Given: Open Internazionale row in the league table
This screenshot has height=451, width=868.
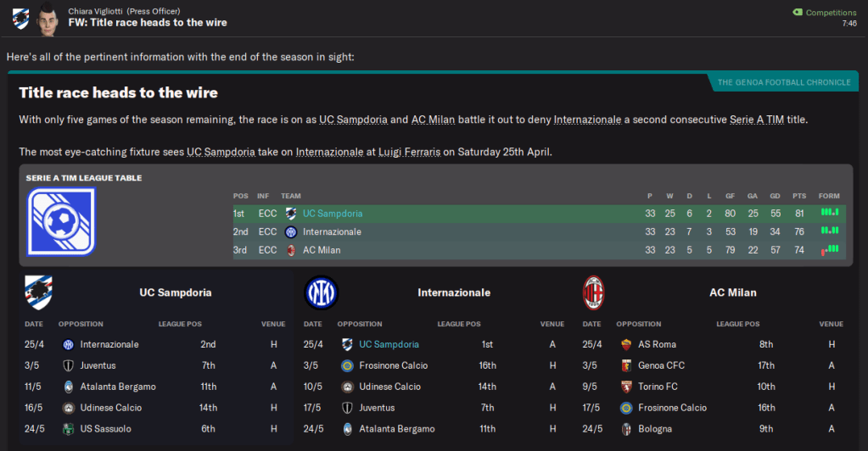Looking at the screenshot, I should coord(332,232).
